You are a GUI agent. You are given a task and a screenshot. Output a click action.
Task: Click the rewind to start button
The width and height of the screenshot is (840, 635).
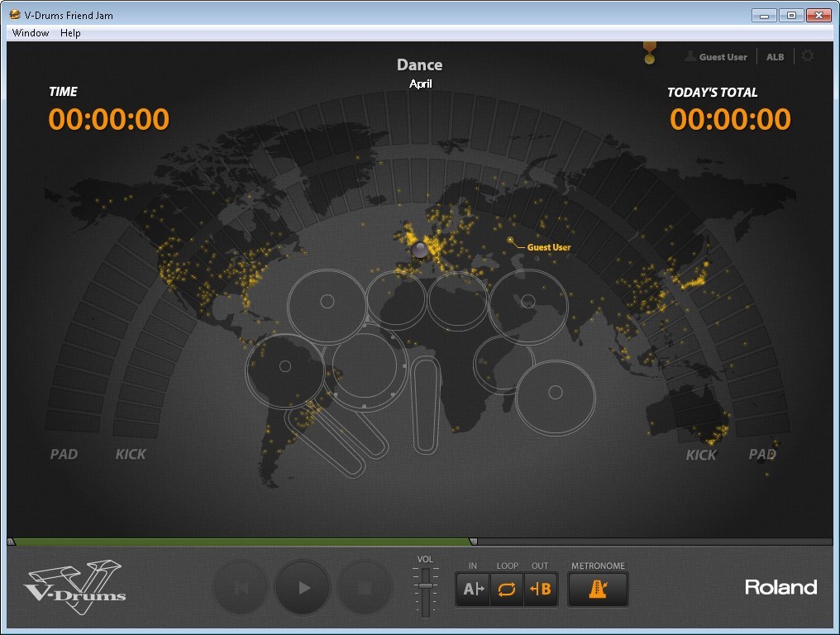click(241, 588)
